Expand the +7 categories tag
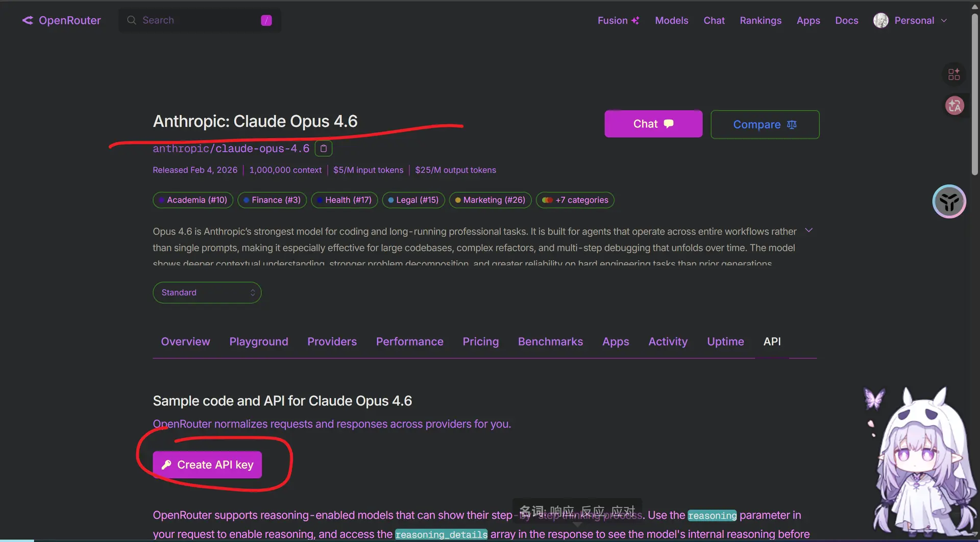Viewport: 980px width, 542px height. 575,200
